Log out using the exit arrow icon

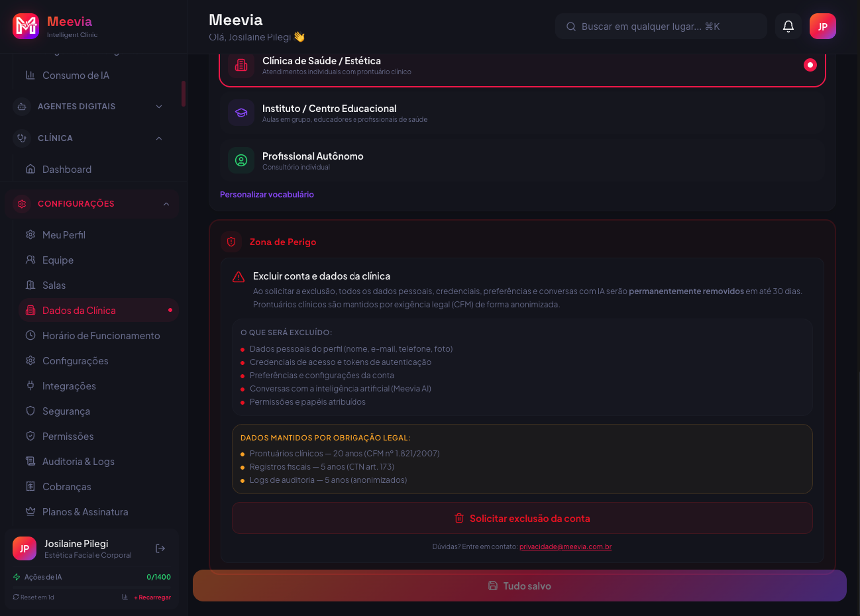coord(160,548)
